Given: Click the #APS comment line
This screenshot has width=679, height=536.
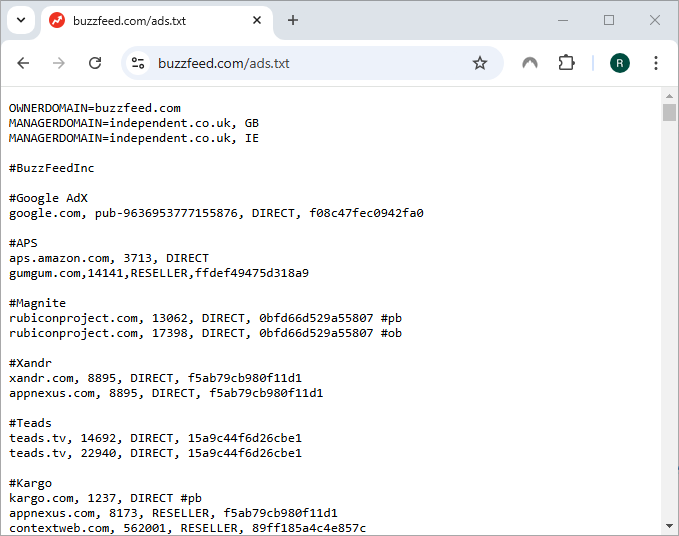Looking at the screenshot, I should click(23, 243).
